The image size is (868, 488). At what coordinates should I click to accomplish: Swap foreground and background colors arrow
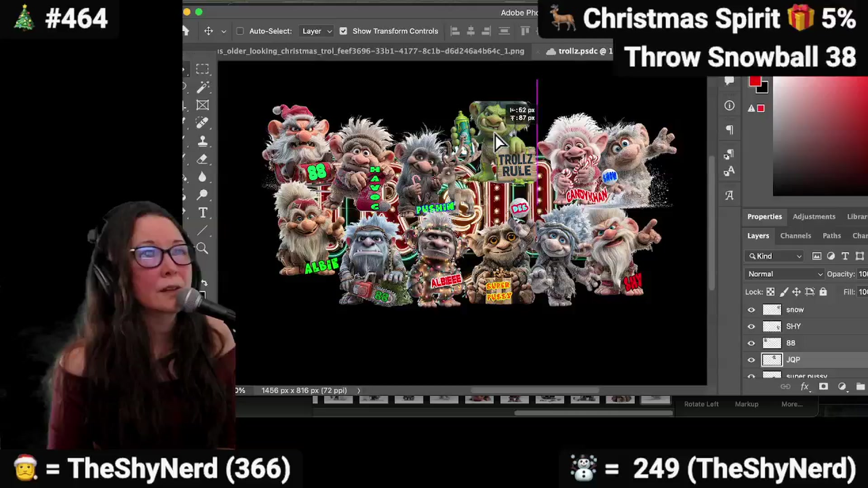pos(204,283)
